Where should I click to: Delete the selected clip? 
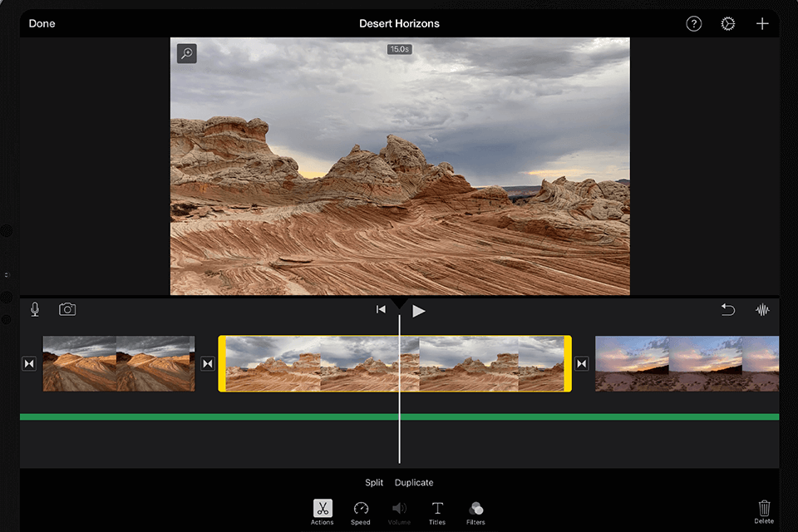coord(764,512)
